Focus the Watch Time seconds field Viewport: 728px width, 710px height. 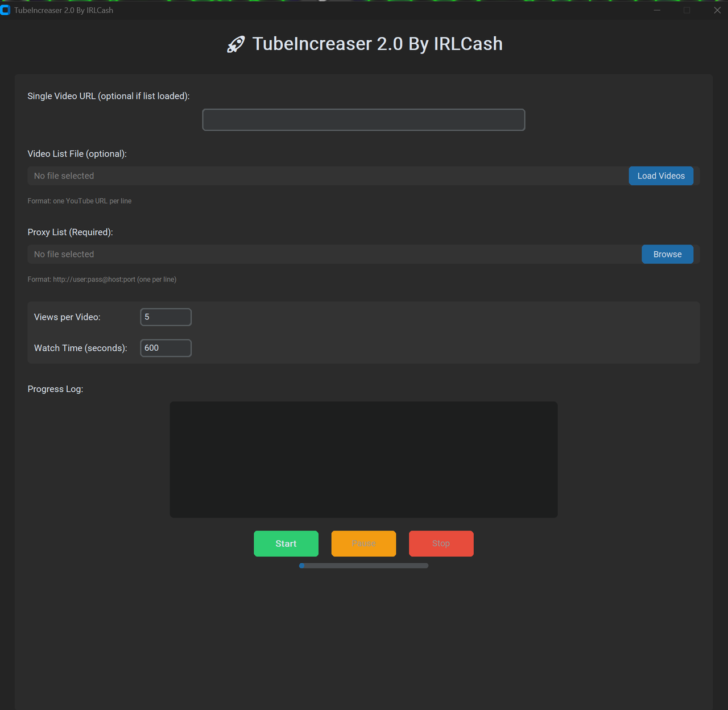[x=166, y=348]
